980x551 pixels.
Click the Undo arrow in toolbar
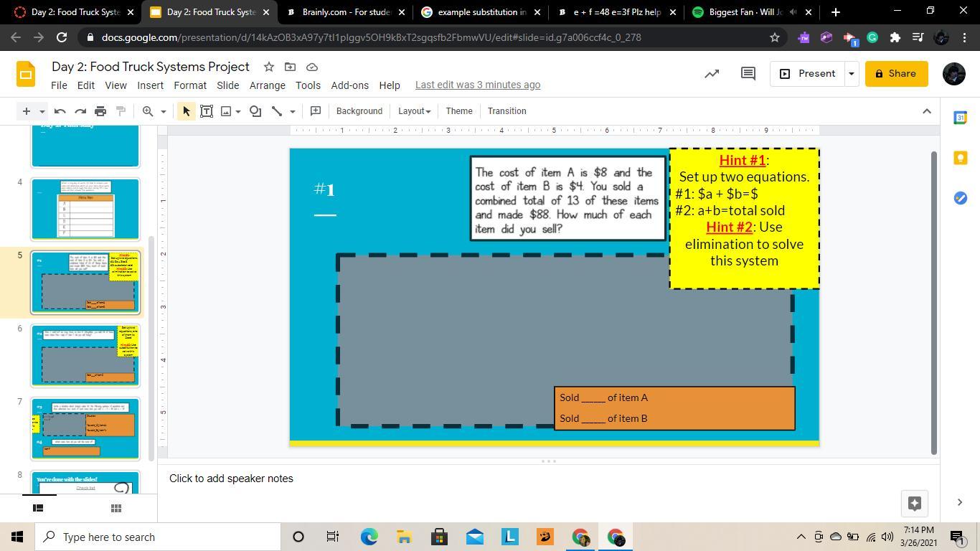coord(60,111)
